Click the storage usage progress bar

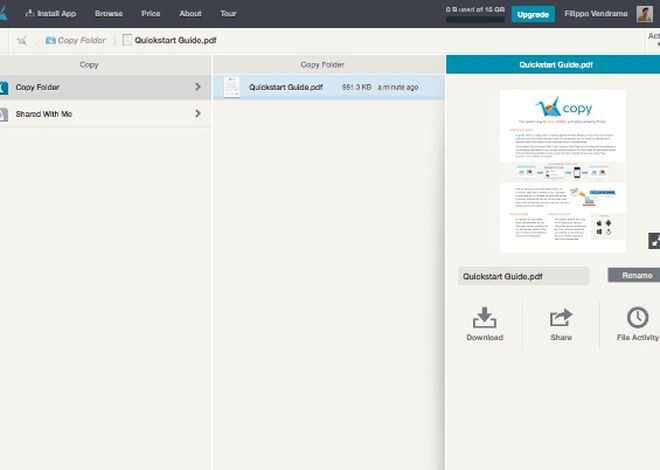(x=475, y=19)
